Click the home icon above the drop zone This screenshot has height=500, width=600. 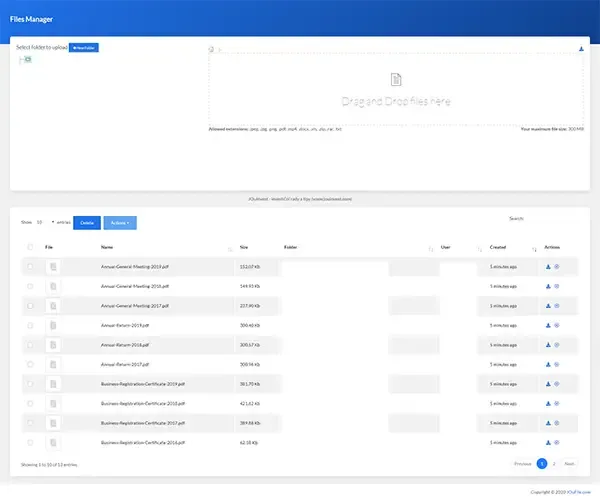pos(211,49)
